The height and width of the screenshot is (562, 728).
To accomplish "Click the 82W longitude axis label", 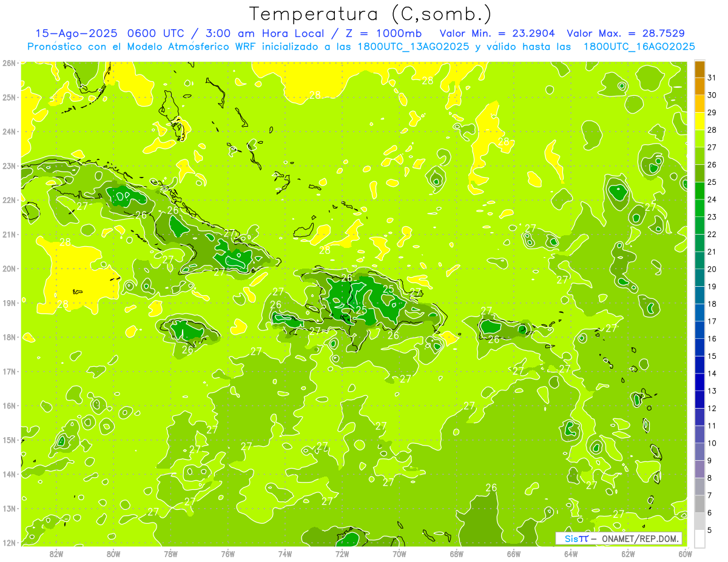I will tap(56, 554).
